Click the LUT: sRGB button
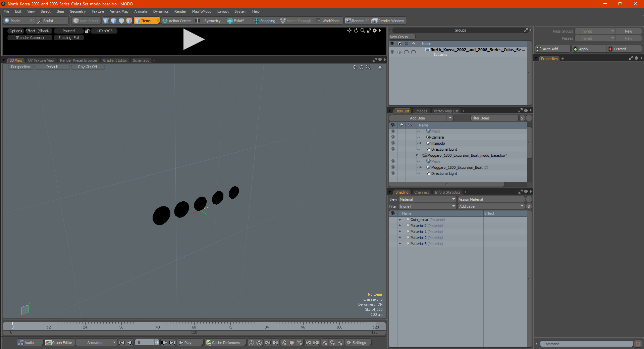 tap(104, 31)
